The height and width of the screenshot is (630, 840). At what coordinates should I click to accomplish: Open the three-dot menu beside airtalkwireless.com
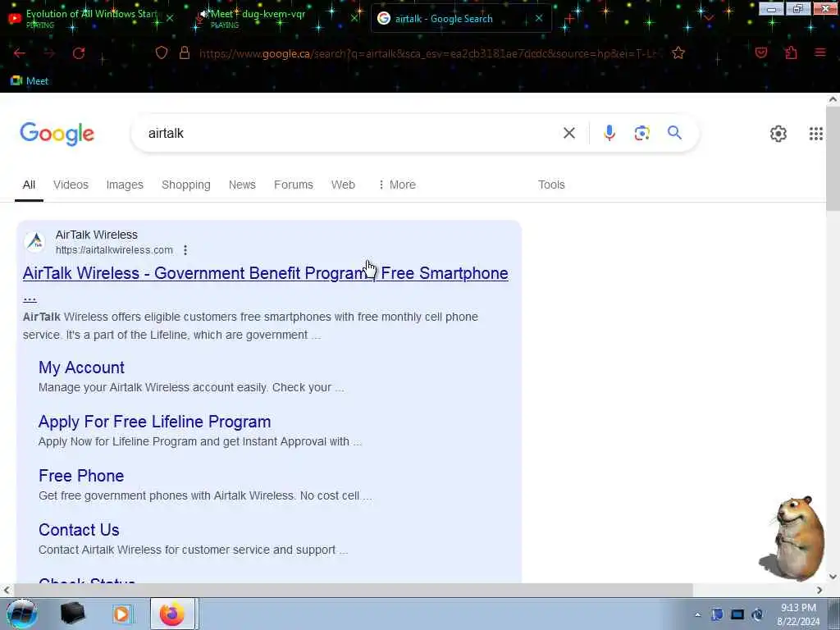[x=185, y=250]
